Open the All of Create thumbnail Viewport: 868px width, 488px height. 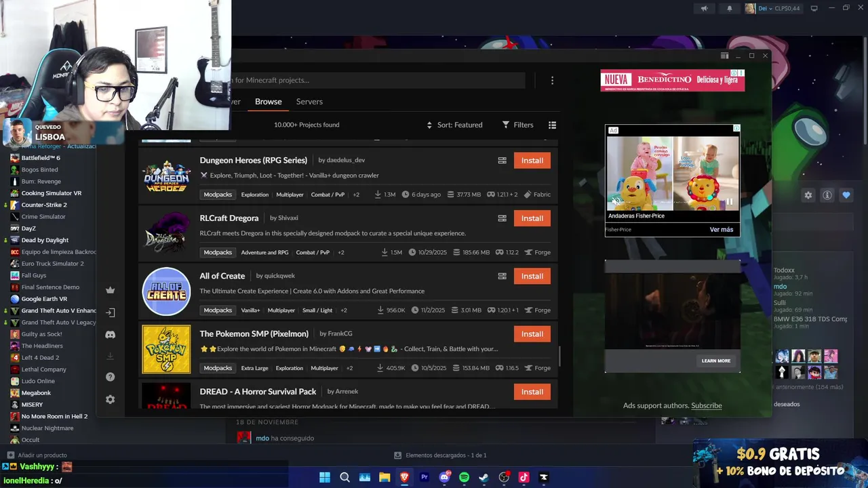coord(166,291)
